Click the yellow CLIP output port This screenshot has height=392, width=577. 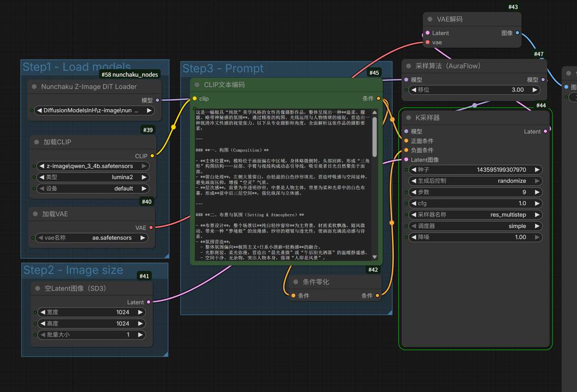152,156
